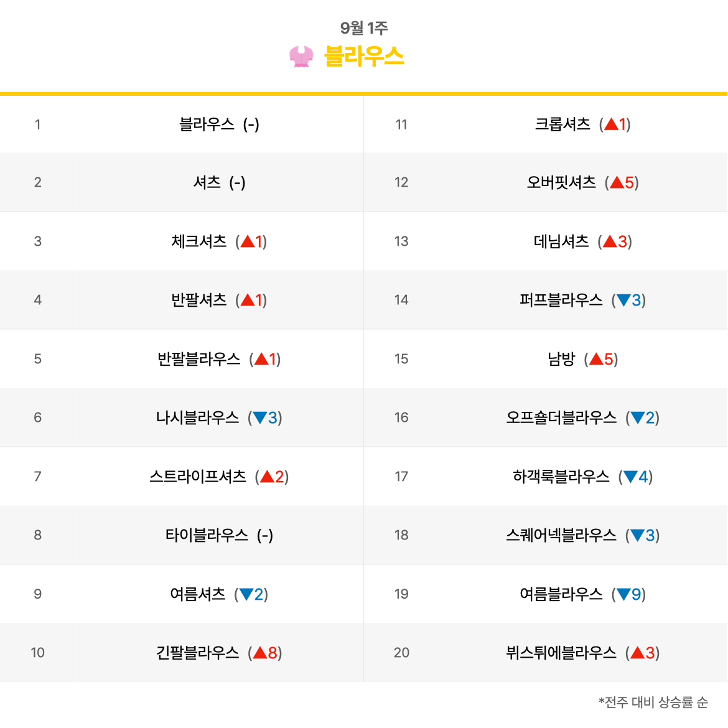Select the 데님셔츠 keyword entry

(x=561, y=241)
